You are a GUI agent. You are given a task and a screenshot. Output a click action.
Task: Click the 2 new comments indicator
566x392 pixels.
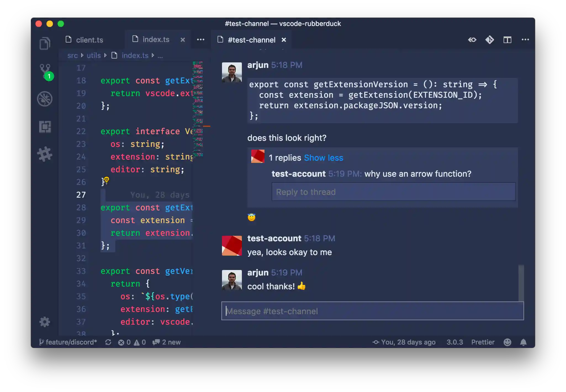point(166,342)
